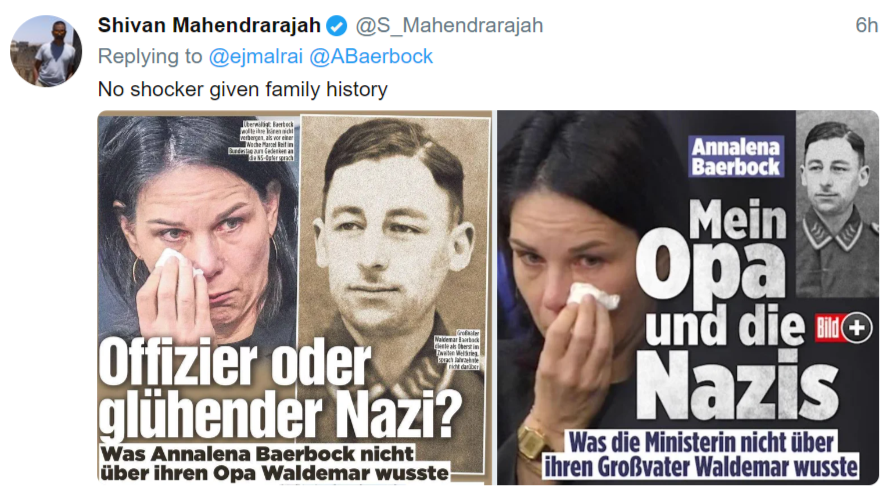Click the large 'Nazis' word in right image
This screenshot has width=891, height=498.
click(x=736, y=387)
